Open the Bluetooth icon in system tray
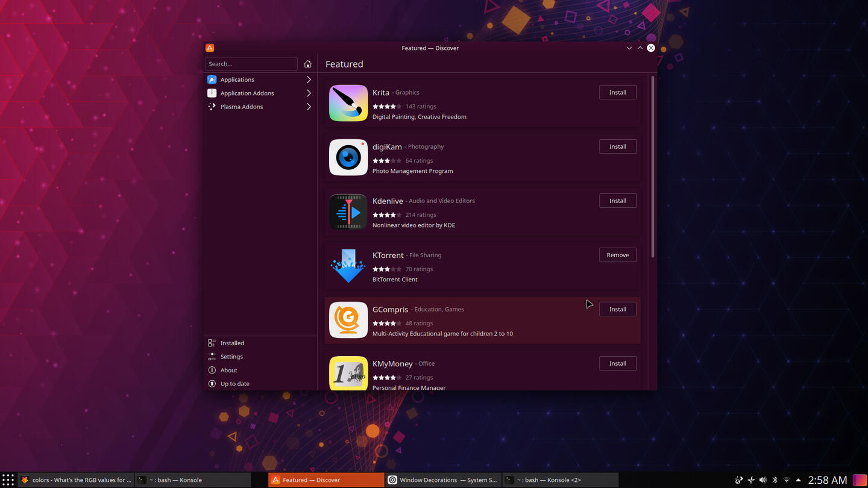 pyautogui.click(x=775, y=480)
